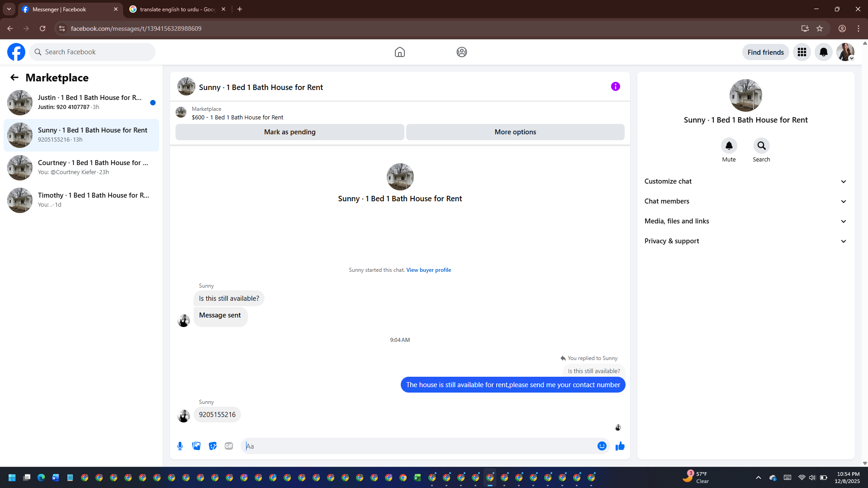This screenshot has height=488, width=868.
Task: Show hidden system tray icons
Action: 759,478
